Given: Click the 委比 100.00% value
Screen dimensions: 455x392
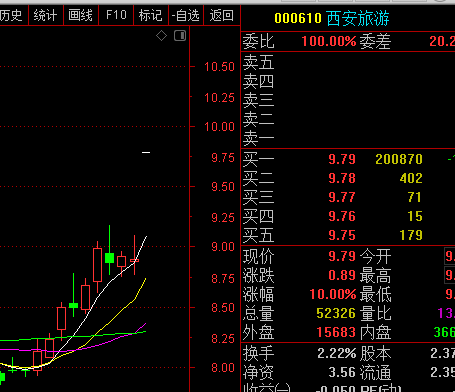Looking at the screenshot, I should pos(329,42).
